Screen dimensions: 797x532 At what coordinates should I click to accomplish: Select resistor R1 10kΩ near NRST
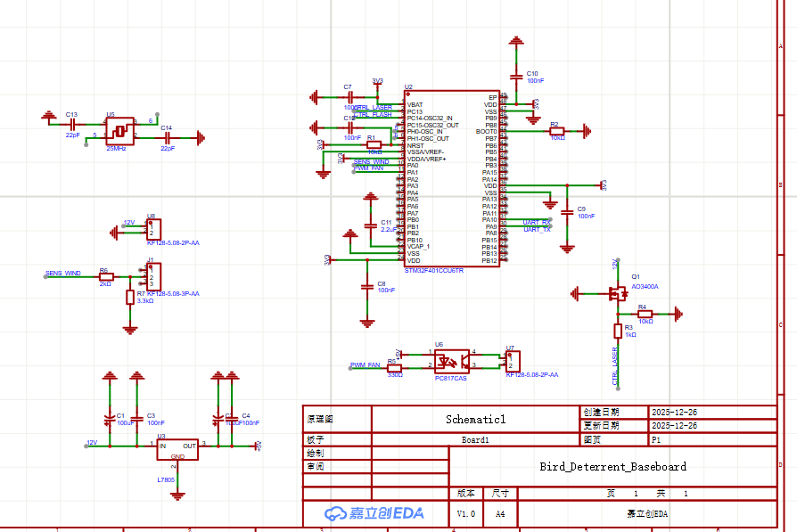(x=374, y=143)
